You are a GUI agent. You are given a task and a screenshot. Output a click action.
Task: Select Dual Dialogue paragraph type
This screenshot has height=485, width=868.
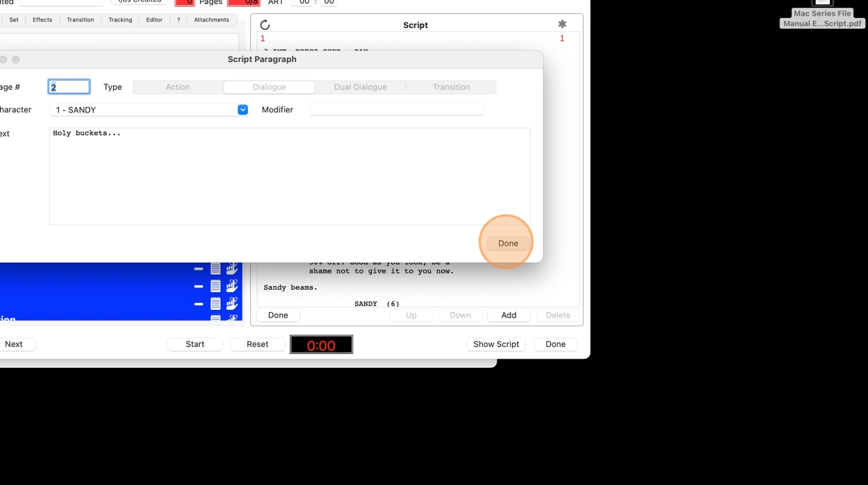coord(360,87)
